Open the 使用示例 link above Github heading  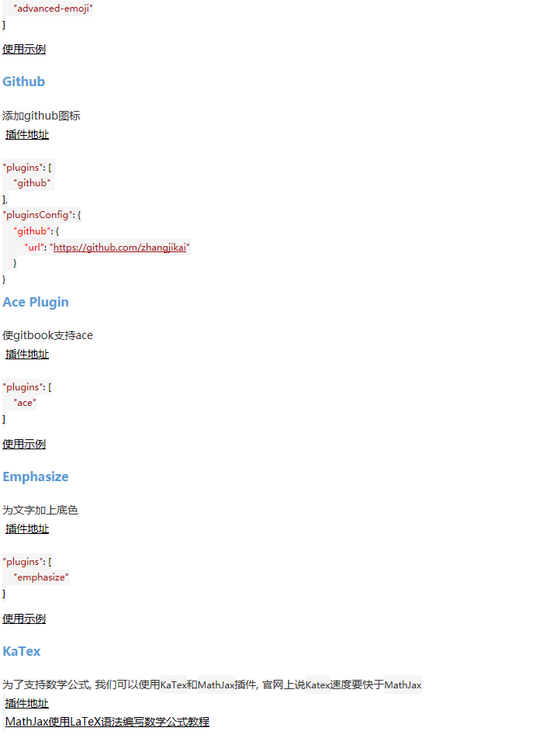[24, 49]
